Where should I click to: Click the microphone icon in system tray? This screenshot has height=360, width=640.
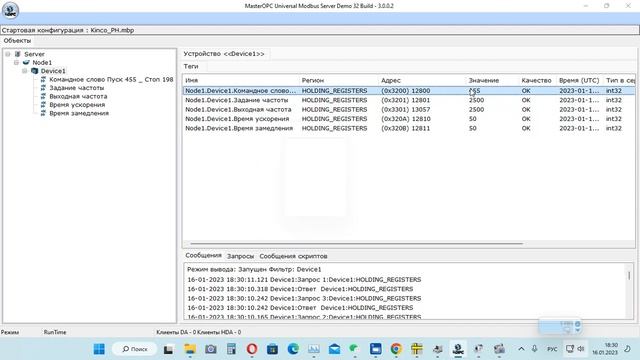point(534,349)
